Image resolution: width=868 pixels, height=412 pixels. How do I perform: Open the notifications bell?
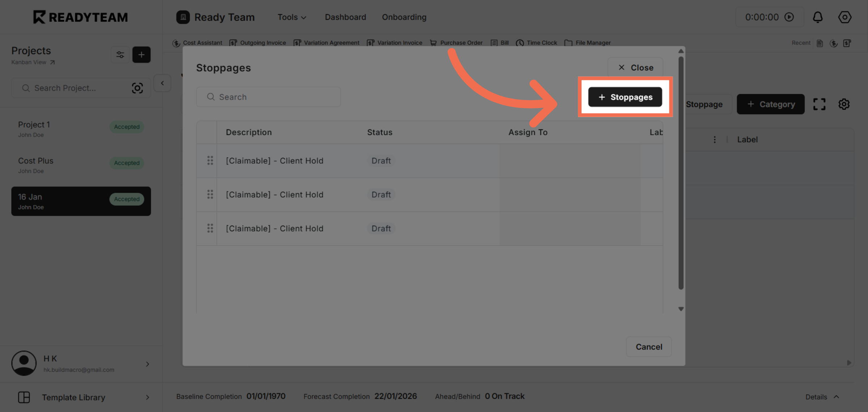(818, 17)
